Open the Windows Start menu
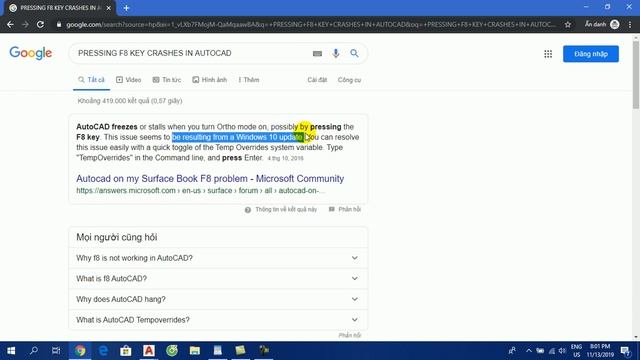Image resolution: width=640 pixels, height=360 pixels. pyautogui.click(x=11, y=351)
